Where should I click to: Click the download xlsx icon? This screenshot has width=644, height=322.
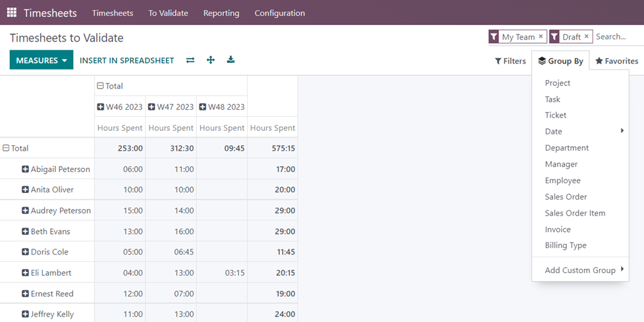pos(231,60)
